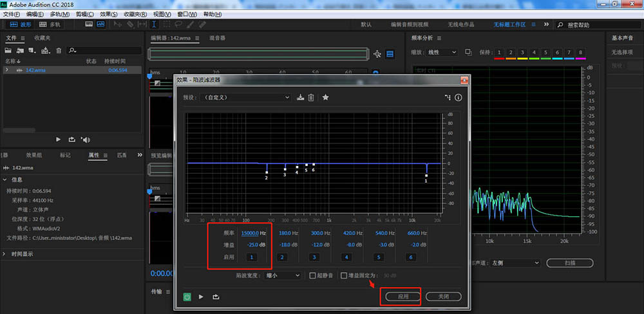
Task: Toggle spectral pitch display icon in toolbar
Action: click(x=100, y=24)
